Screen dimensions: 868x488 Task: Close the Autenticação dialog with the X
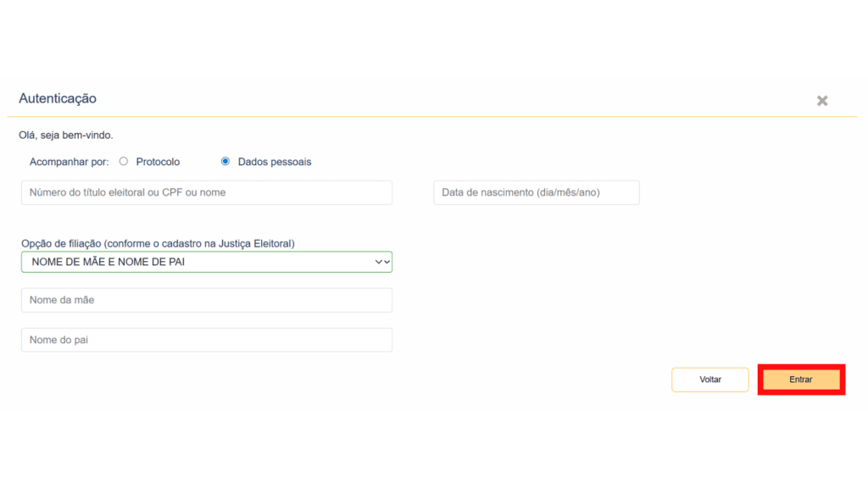tap(822, 99)
